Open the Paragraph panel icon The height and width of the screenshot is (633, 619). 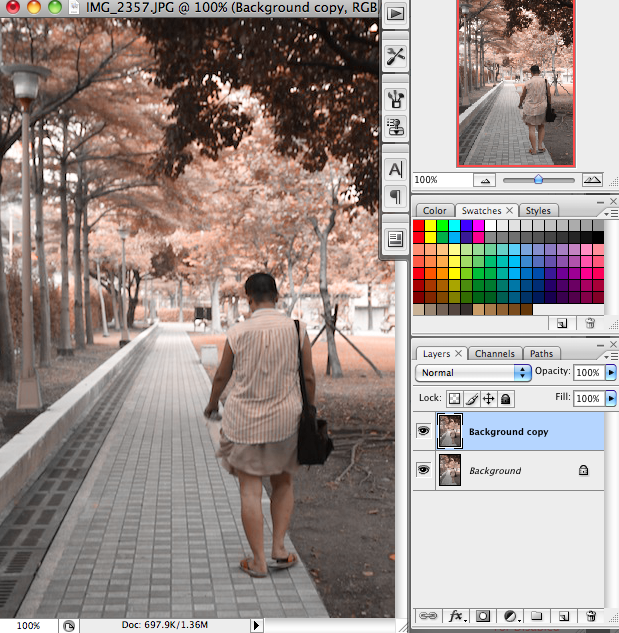[x=395, y=196]
